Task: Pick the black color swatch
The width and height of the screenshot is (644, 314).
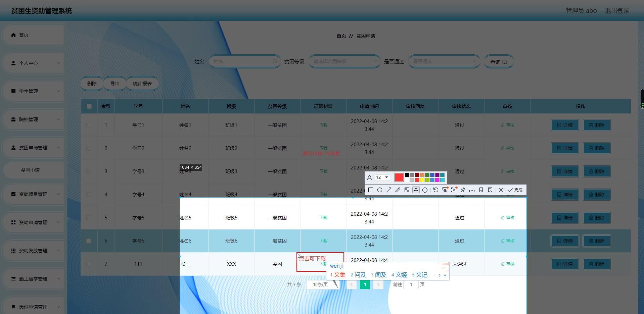Action: [407, 175]
